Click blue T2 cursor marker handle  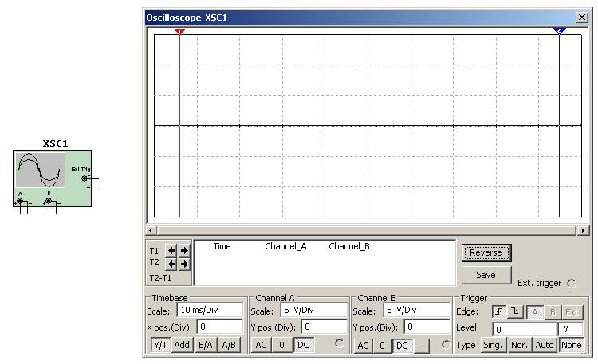(559, 30)
